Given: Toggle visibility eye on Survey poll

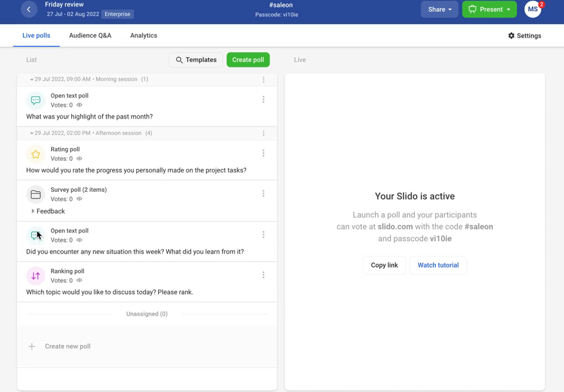Looking at the screenshot, I should click(79, 199).
